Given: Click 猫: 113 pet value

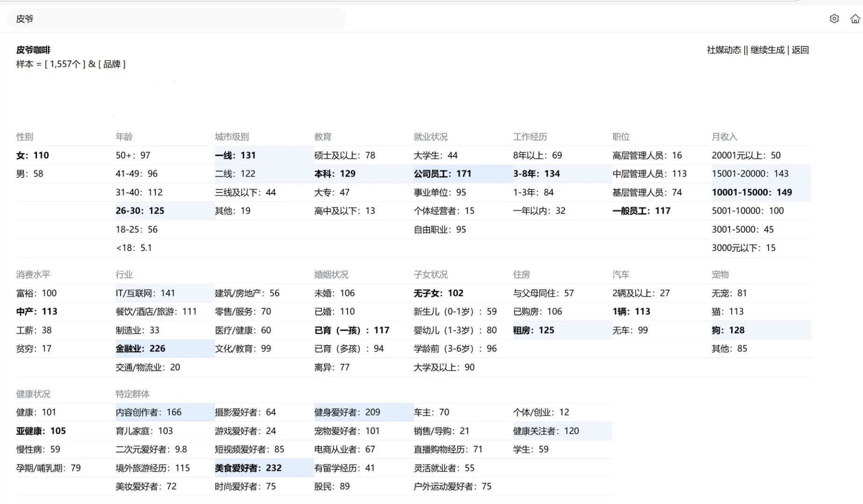Looking at the screenshot, I should pos(728,312).
